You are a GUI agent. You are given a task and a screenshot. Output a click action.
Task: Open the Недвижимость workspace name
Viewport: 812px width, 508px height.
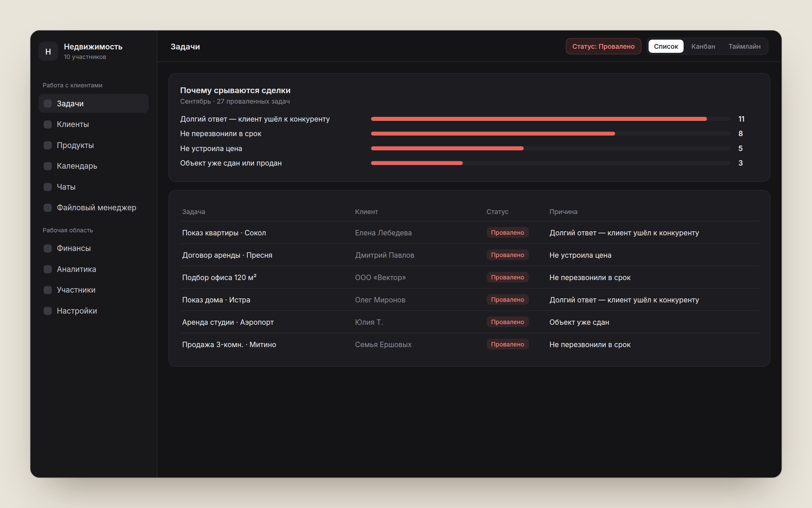point(93,47)
